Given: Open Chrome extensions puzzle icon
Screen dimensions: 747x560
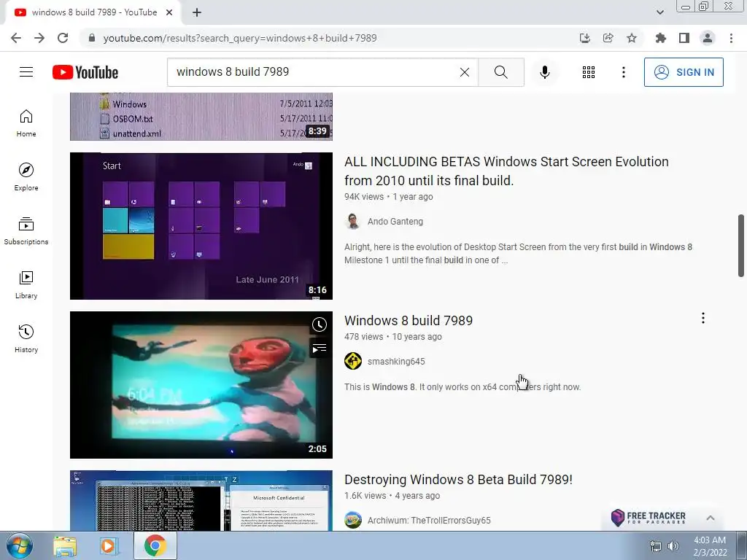Looking at the screenshot, I should [661, 38].
